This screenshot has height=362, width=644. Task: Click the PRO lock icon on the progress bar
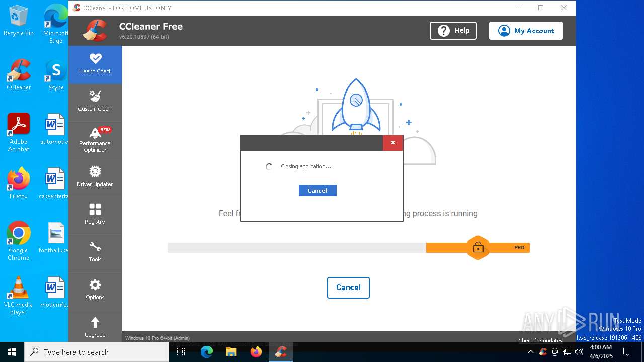(478, 247)
